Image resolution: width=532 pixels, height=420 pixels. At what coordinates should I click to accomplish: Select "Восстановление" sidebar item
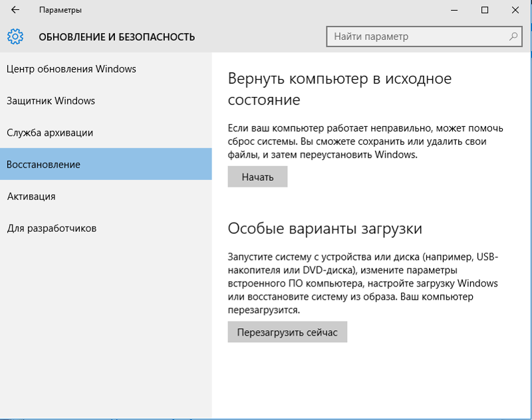106,164
